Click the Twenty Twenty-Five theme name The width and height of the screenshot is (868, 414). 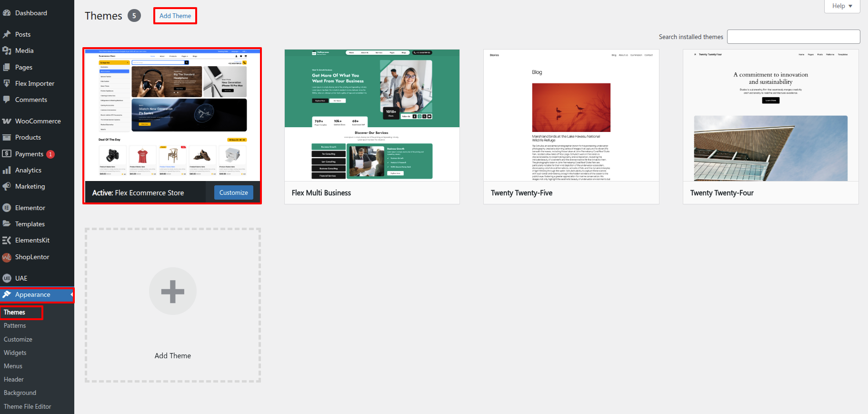click(x=522, y=193)
